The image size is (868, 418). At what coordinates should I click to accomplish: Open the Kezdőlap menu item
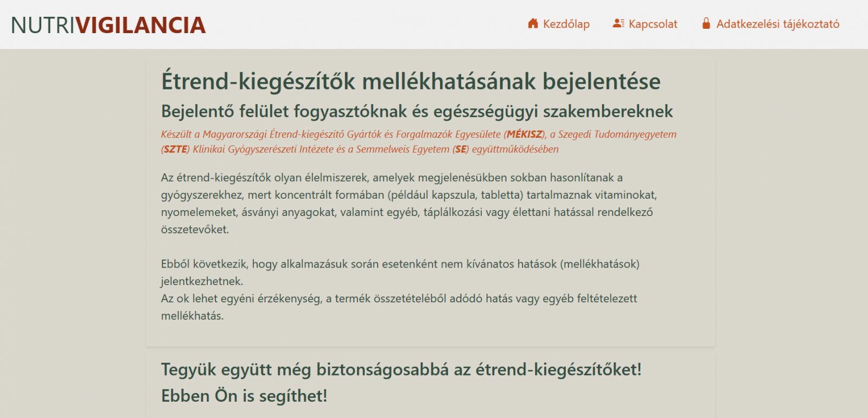(x=566, y=24)
